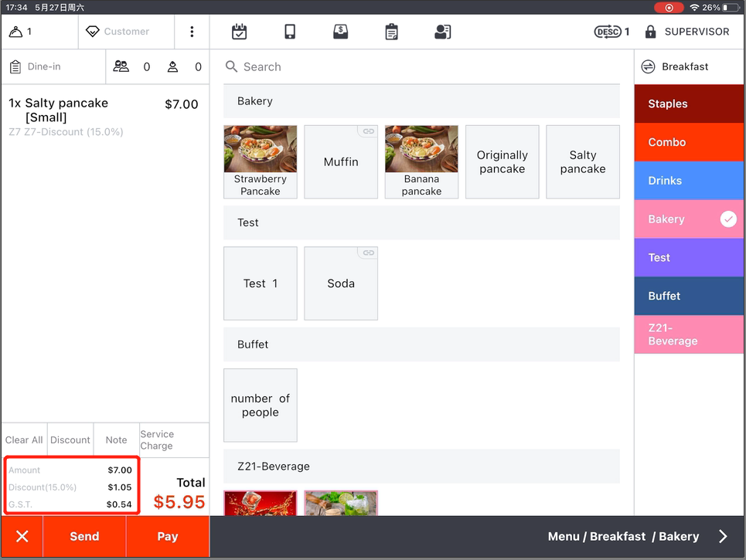Switch to the Combo category
The height and width of the screenshot is (560, 746).
[689, 142]
